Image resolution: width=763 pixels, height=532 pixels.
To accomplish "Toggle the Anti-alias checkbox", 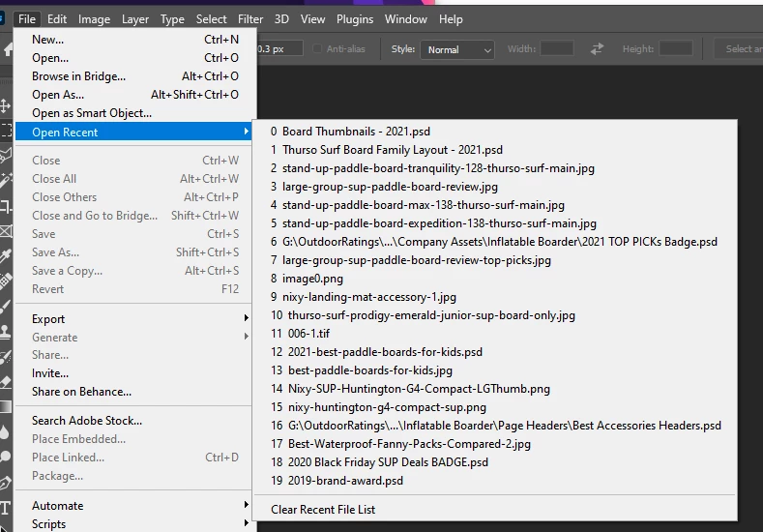I will (x=317, y=48).
